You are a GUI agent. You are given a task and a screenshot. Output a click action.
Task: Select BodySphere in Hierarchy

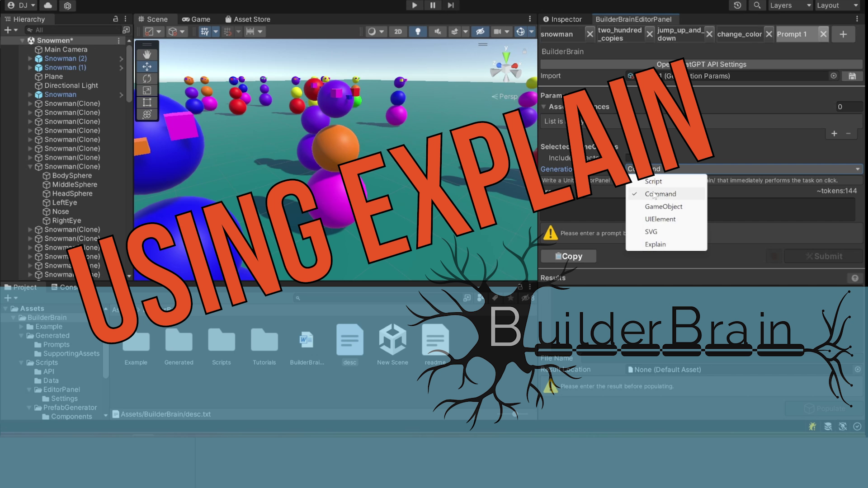72,176
